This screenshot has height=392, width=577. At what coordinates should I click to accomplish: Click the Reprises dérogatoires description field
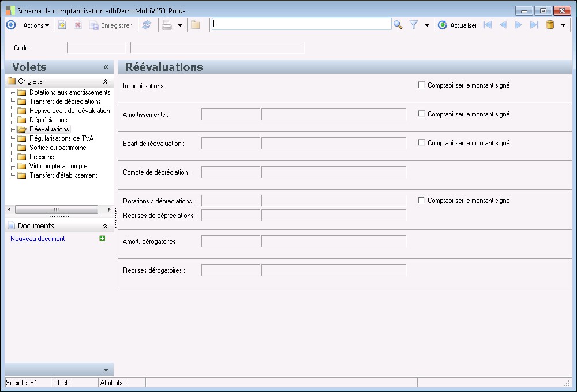(x=334, y=270)
